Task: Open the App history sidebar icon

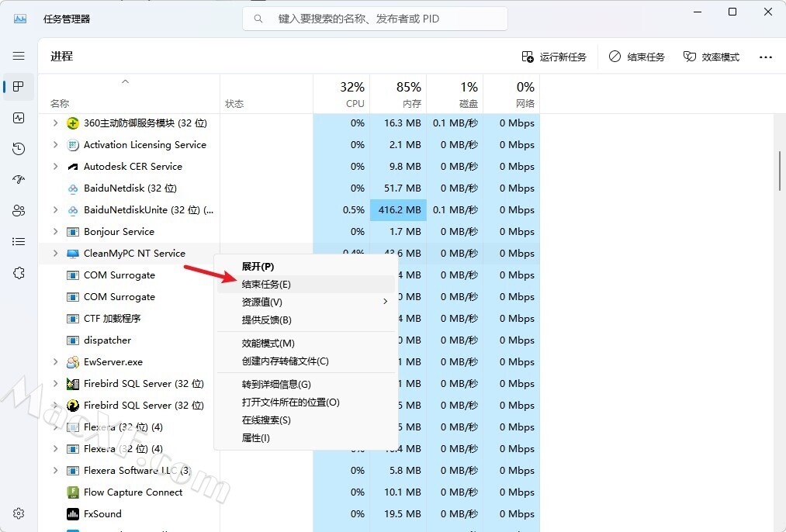Action: point(19,149)
